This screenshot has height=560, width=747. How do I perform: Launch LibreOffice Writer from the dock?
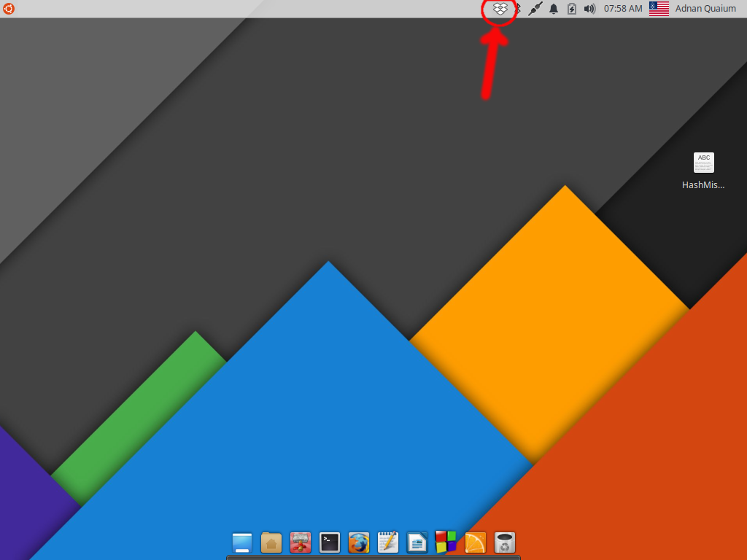coord(417,542)
